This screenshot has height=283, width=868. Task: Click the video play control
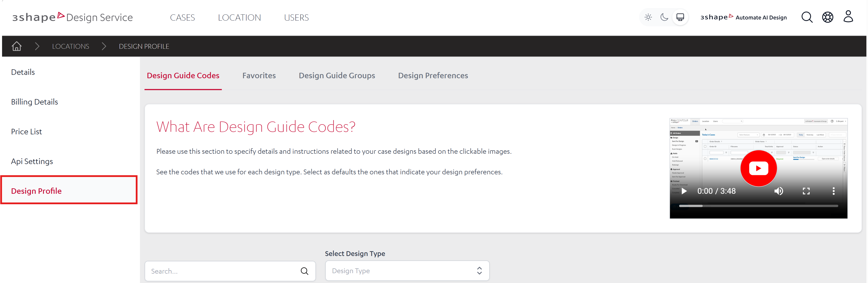click(684, 191)
